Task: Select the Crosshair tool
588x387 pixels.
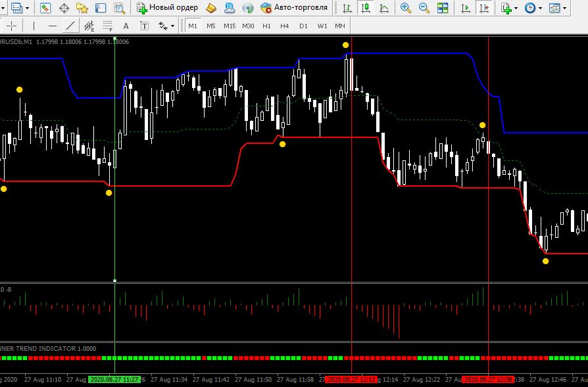Action: (x=12, y=26)
